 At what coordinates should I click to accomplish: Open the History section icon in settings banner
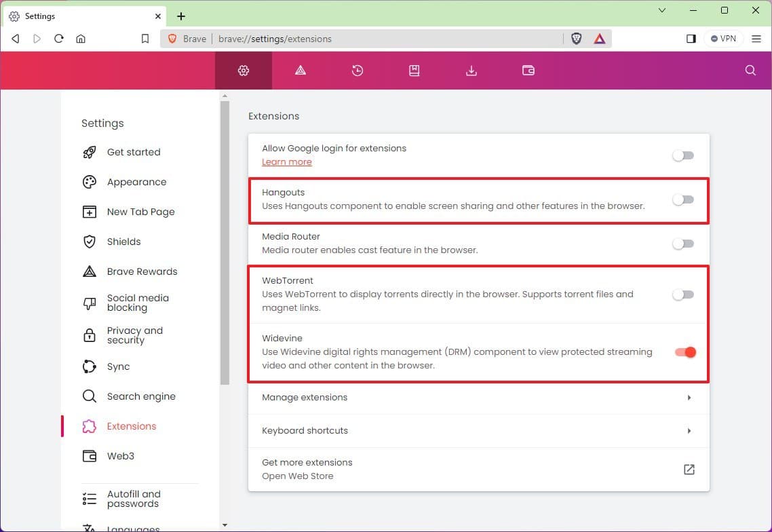point(357,70)
